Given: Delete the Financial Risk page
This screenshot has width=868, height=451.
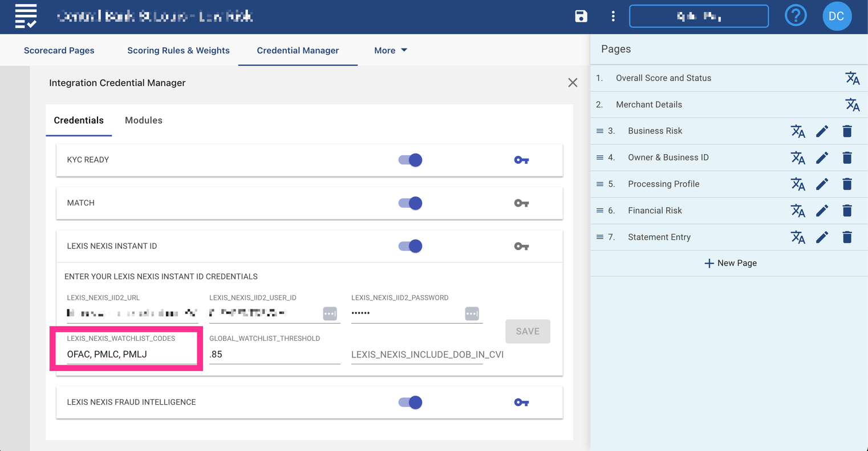Looking at the screenshot, I should point(847,211).
